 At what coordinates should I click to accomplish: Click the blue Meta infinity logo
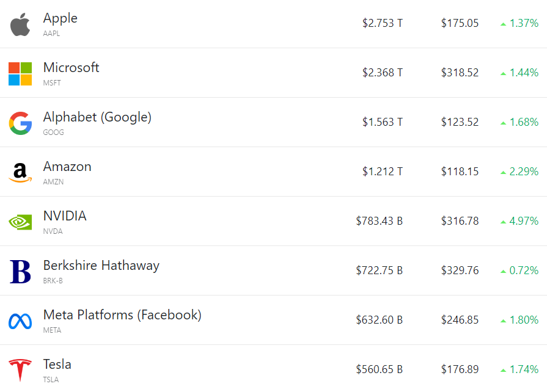pos(20,321)
